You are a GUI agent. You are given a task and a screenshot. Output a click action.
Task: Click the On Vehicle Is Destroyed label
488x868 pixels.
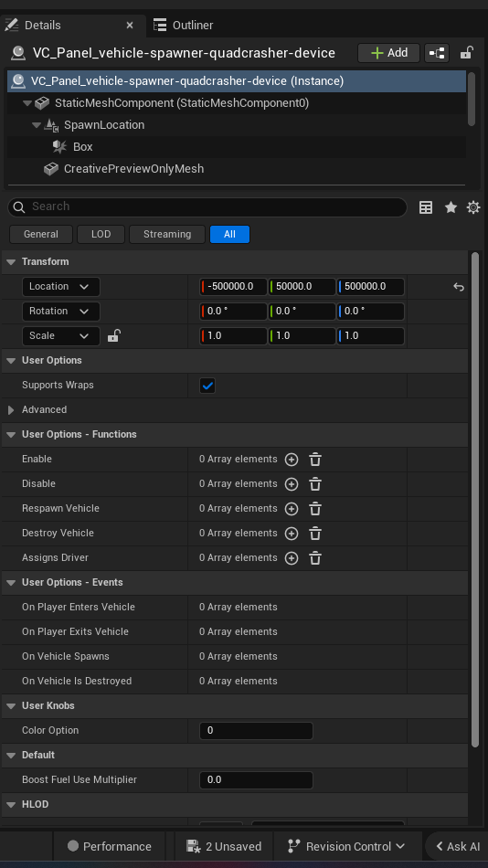77,682
